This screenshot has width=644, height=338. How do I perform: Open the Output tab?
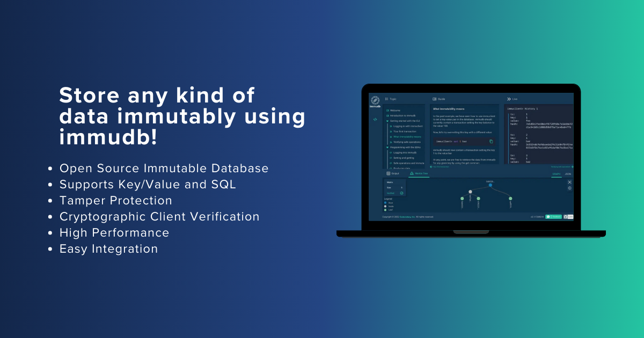coord(393,174)
